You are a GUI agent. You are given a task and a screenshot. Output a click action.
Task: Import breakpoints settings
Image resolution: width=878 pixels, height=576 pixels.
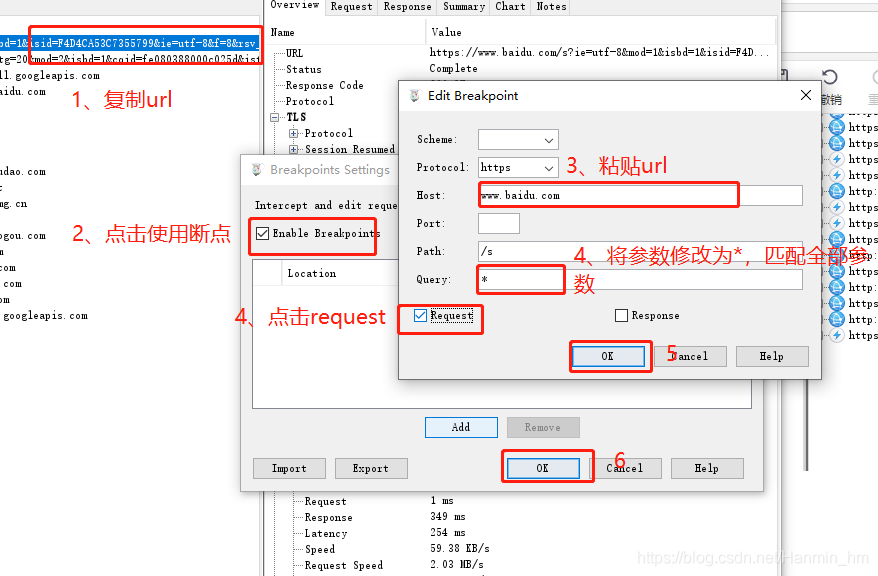(289, 469)
